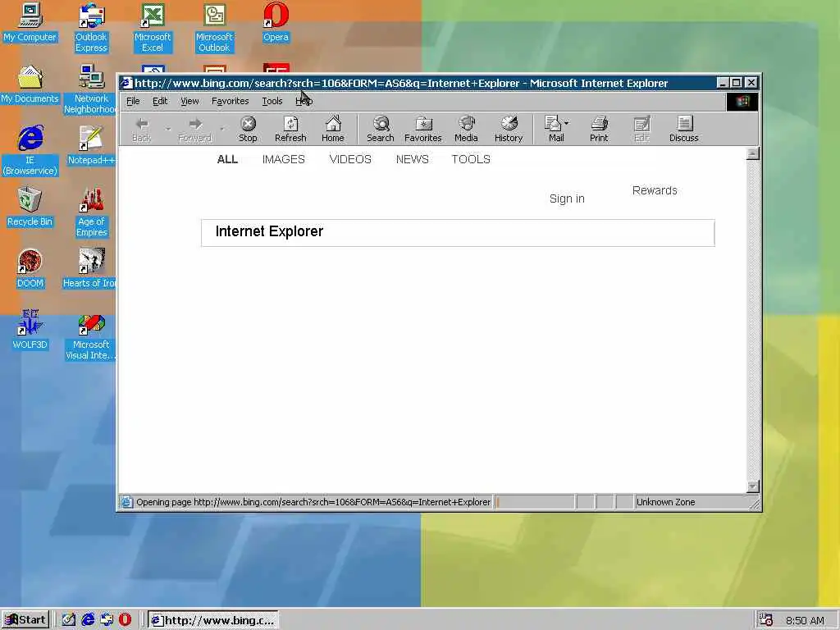This screenshot has height=630, width=840.
Task: Open the Favorites menu
Action: [230, 101]
